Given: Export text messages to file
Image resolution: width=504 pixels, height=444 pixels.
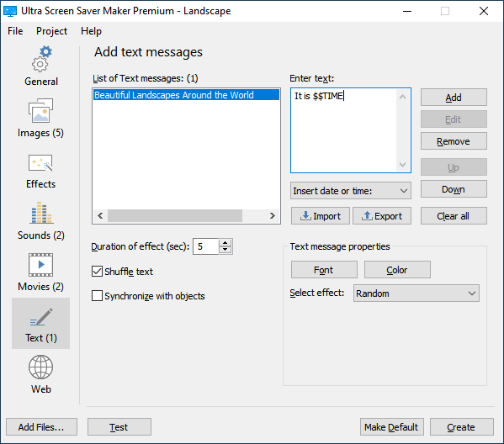Looking at the screenshot, I should 382,216.
